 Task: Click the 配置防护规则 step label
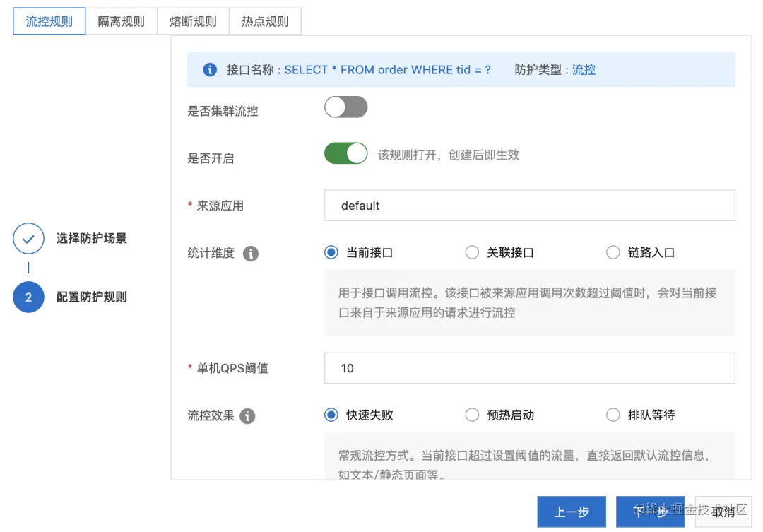click(91, 297)
